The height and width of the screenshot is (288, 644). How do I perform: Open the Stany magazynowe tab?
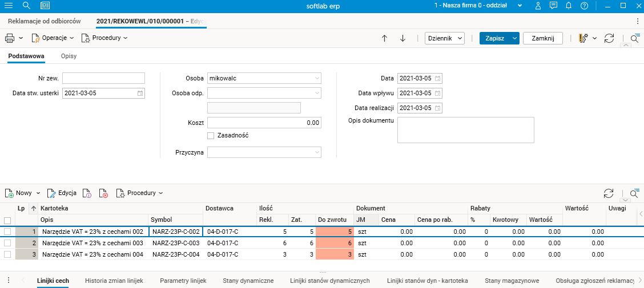(x=512, y=281)
